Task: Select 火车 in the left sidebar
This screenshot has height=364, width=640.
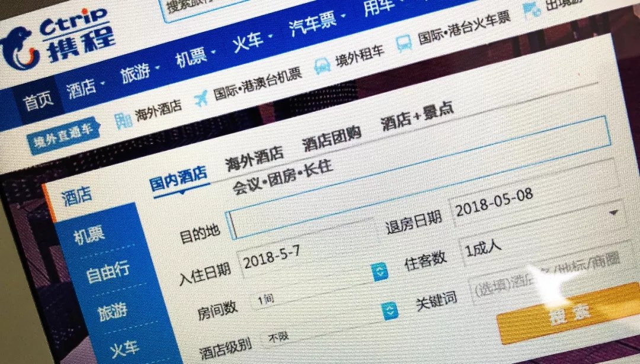Action: 125,350
